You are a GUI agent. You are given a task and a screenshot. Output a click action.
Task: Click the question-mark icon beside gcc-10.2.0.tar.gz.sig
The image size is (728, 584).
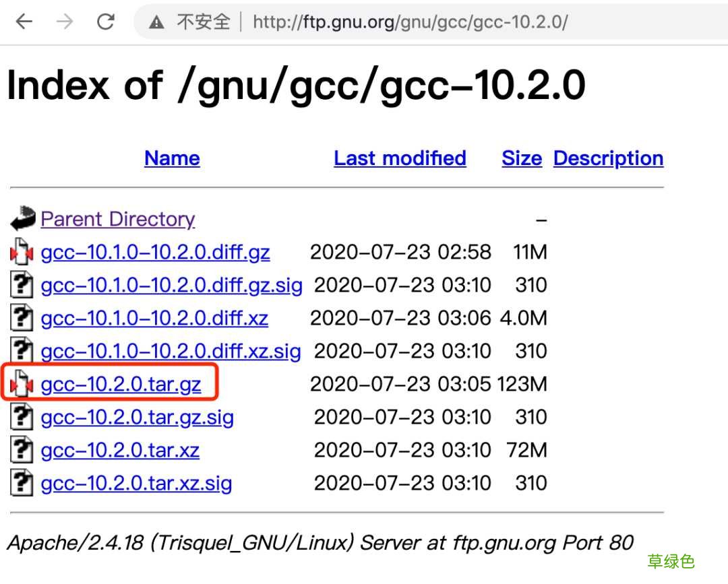tap(21, 416)
